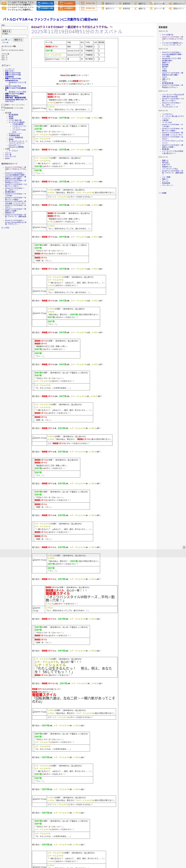Screen dimensions: 186x868
Task: Click the page heading D2ndテストXその3847
Action: 72,27
